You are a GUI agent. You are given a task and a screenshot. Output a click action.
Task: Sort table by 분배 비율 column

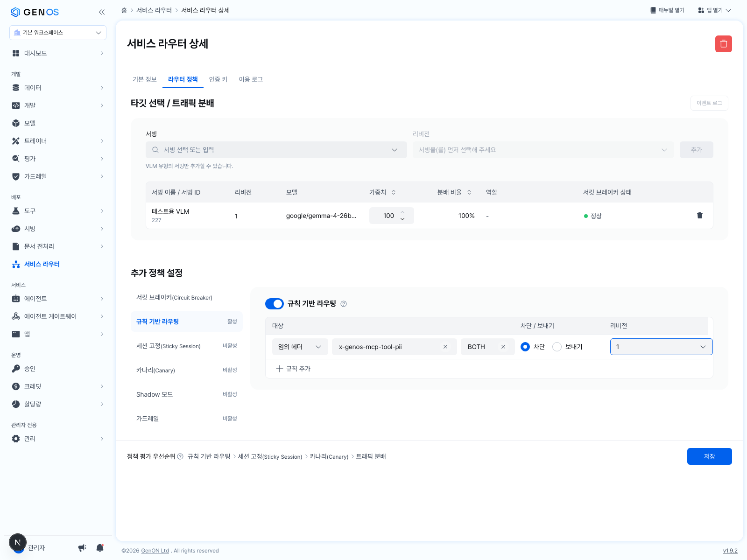(x=469, y=192)
